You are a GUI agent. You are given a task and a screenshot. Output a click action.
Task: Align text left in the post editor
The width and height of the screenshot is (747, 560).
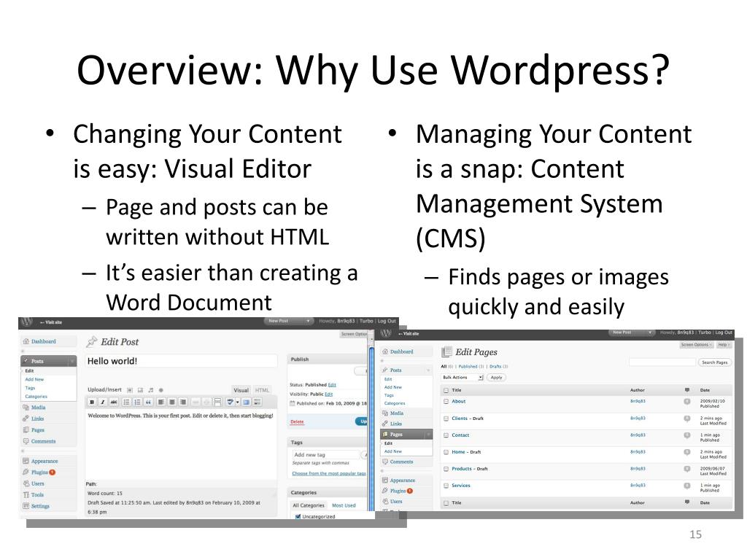(161, 402)
